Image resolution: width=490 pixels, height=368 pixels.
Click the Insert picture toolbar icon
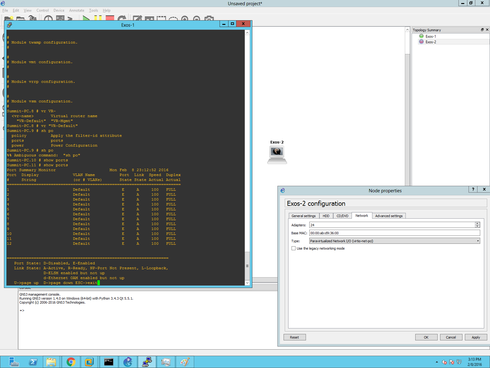[x=149, y=19]
